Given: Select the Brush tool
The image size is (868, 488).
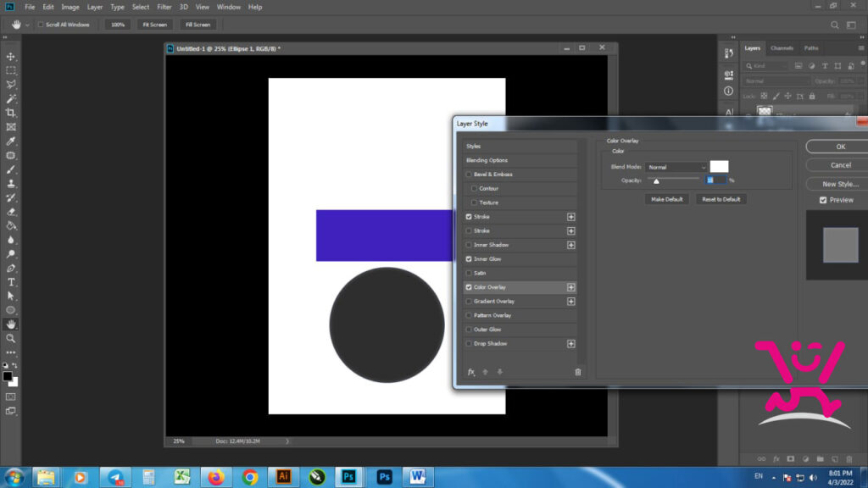Looking at the screenshot, I should pos(10,169).
